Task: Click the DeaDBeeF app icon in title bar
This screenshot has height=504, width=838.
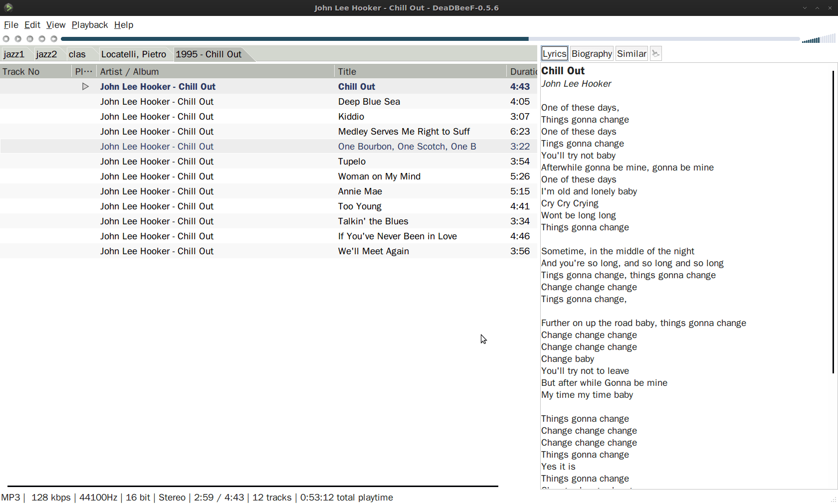Action: click(8, 7)
